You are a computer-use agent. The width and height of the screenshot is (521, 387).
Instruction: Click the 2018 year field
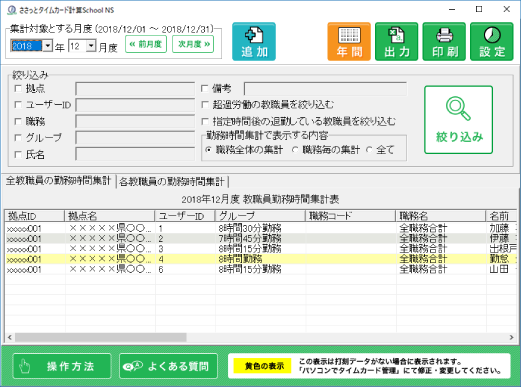pos(27,46)
